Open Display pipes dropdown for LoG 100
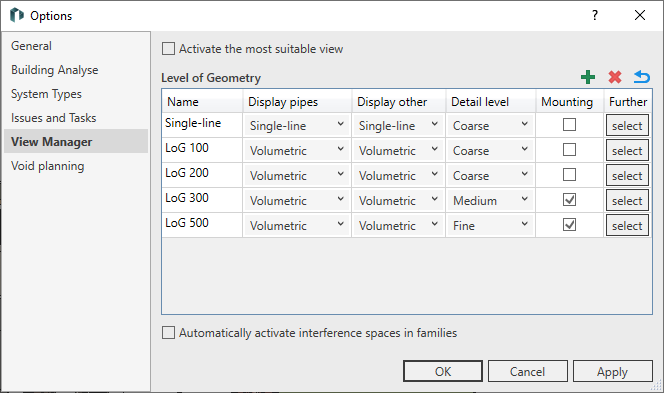The height and width of the screenshot is (393, 664). 297,150
